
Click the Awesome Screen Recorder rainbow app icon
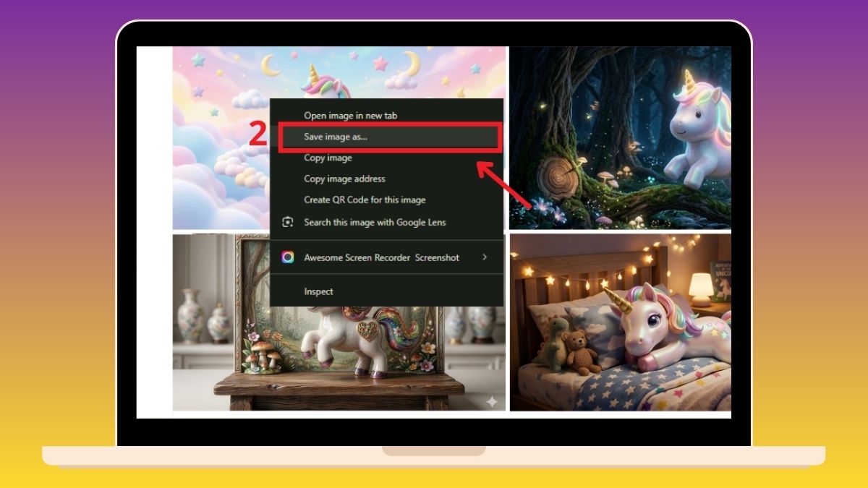287,257
